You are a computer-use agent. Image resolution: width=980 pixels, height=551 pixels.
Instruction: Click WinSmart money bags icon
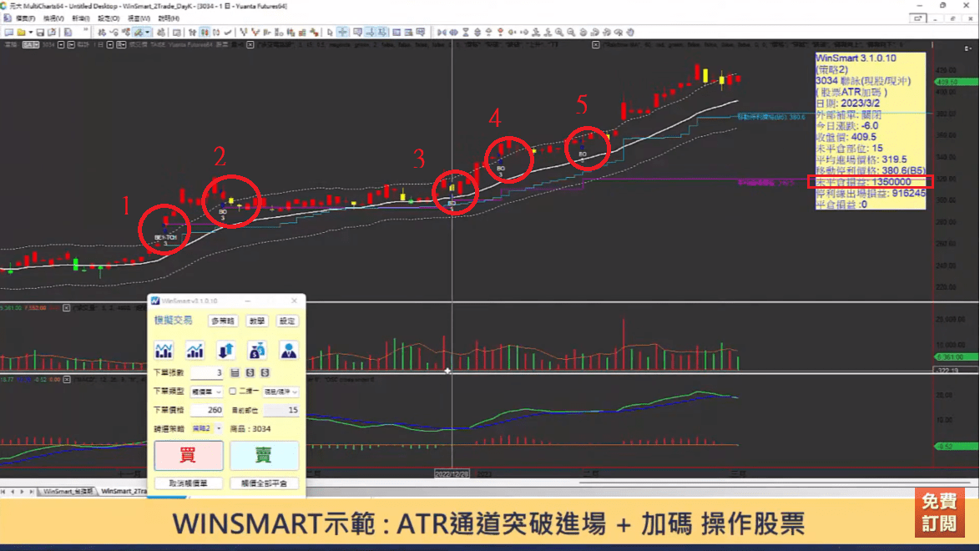(x=257, y=351)
